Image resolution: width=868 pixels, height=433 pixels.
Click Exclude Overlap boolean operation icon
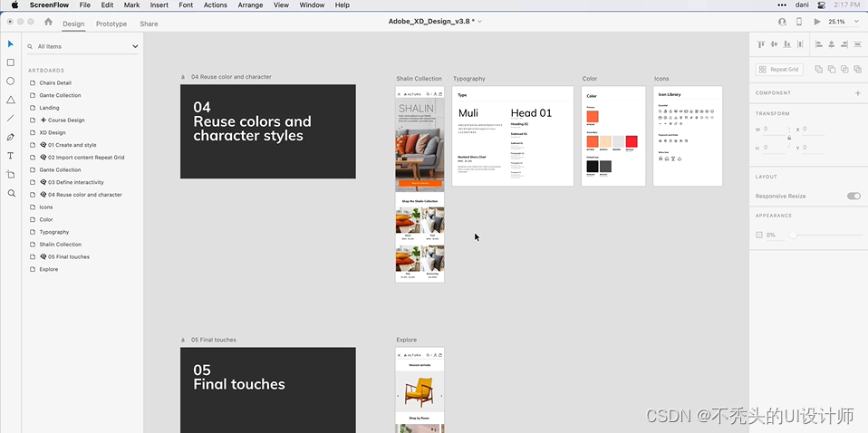[857, 69]
